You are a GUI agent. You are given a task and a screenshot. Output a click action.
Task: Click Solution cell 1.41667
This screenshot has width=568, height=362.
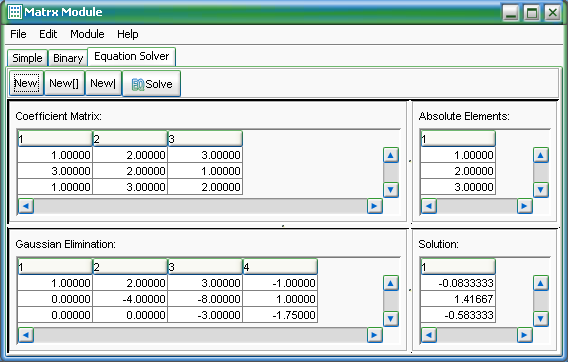click(x=458, y=299)
